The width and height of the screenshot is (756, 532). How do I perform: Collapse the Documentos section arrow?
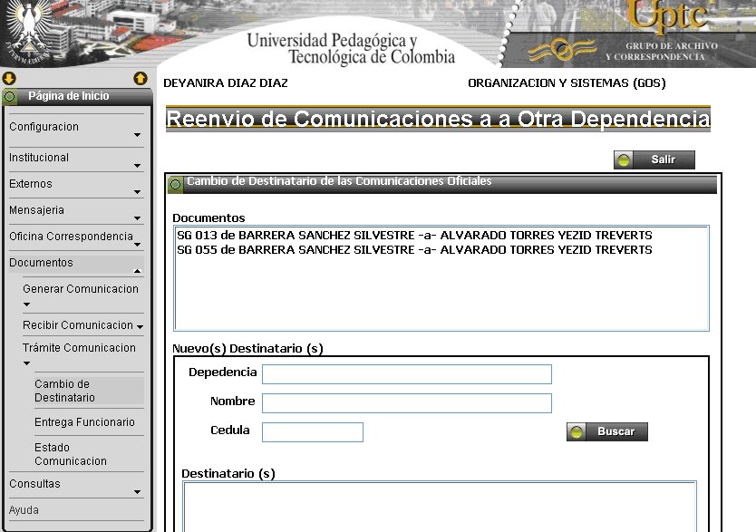(138, 271)
